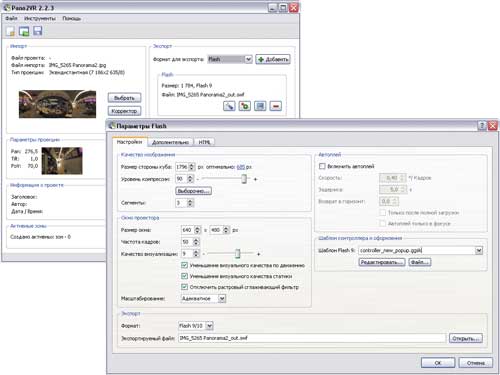Expand the Масштабирование dropdown
Viewport: 500px width, 375px height.
point(222,298)
